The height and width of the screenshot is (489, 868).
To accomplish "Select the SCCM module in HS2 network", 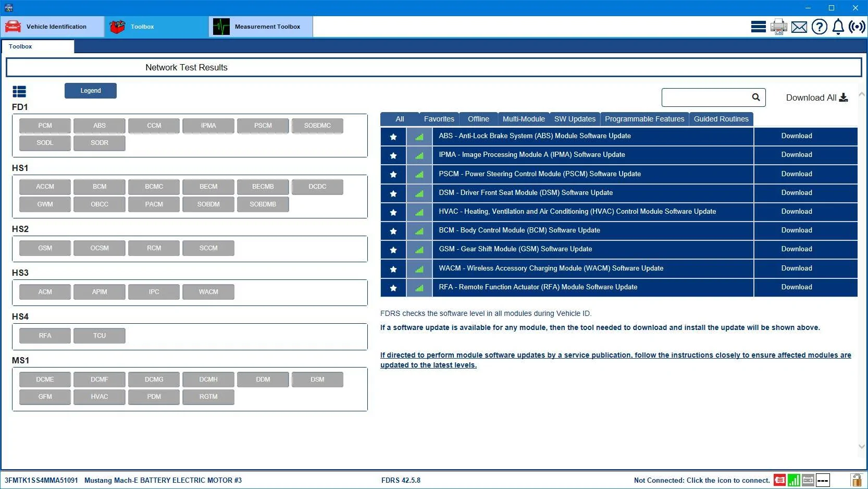I will point(208,248).
